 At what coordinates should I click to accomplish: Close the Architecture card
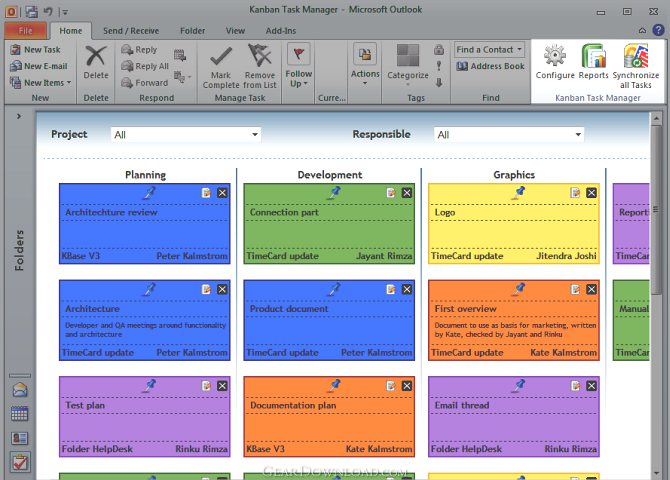tap(222, 289)
